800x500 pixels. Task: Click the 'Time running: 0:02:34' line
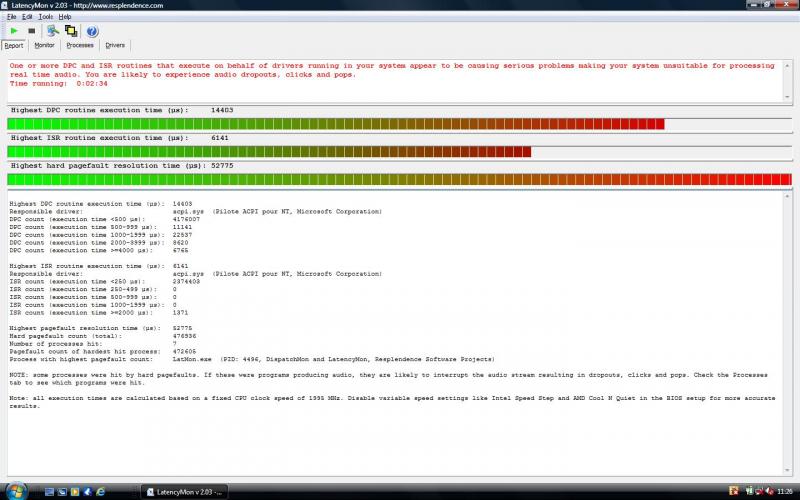[59, 84]
